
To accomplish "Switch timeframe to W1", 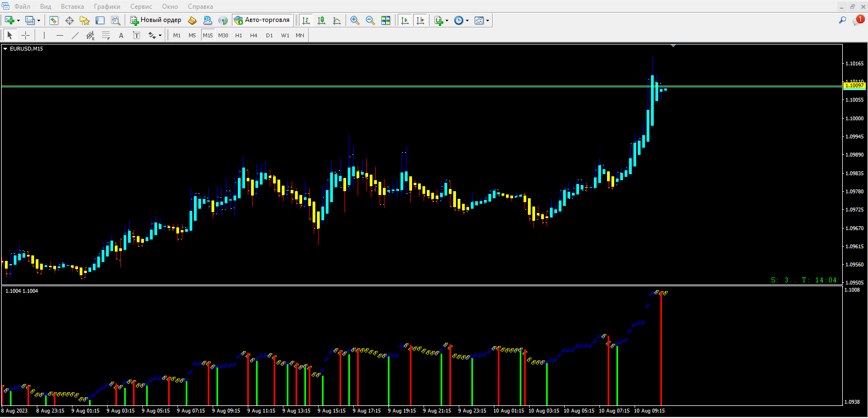I will pos(285,35).
